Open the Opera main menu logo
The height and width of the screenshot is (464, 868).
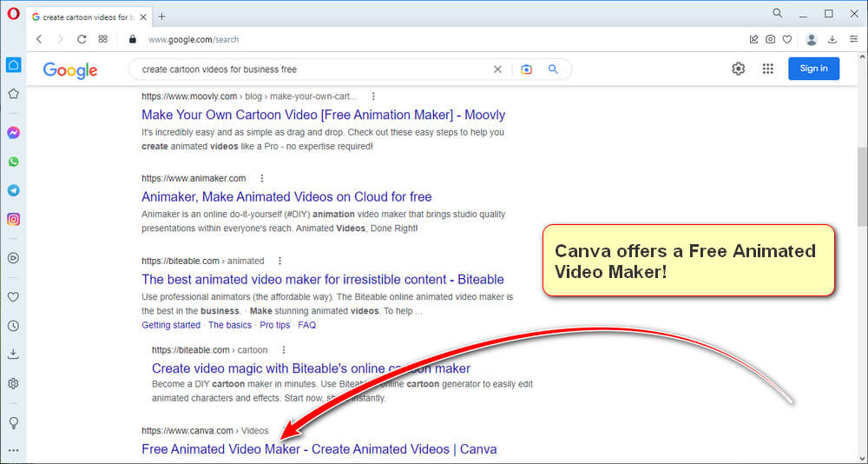pos(13,14)
